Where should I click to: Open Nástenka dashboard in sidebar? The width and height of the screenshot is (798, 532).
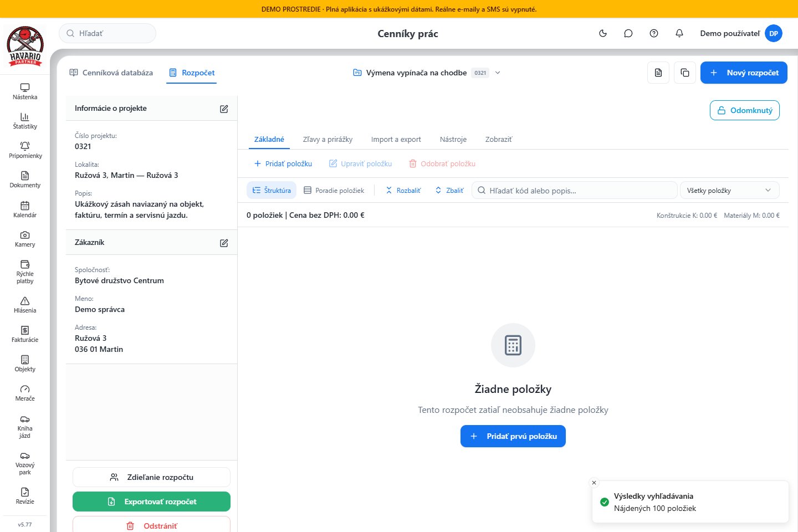25,91
